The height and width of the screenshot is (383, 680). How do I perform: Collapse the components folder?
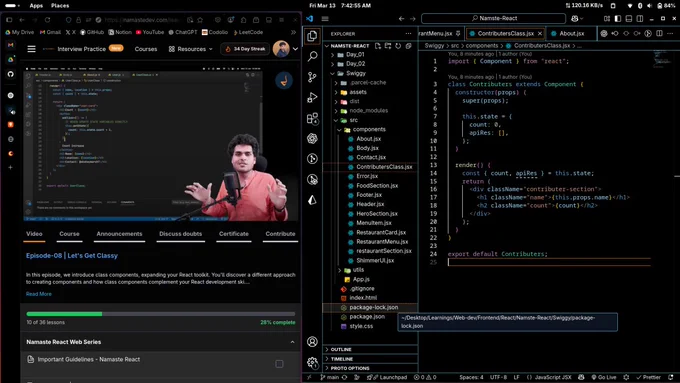click(371, 129)
